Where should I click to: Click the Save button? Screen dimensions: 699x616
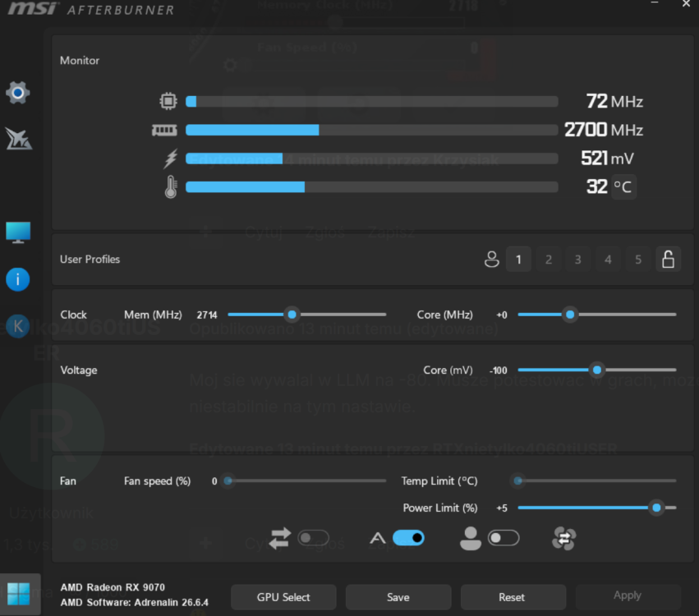pyautogui.click(x=398, y=597)
